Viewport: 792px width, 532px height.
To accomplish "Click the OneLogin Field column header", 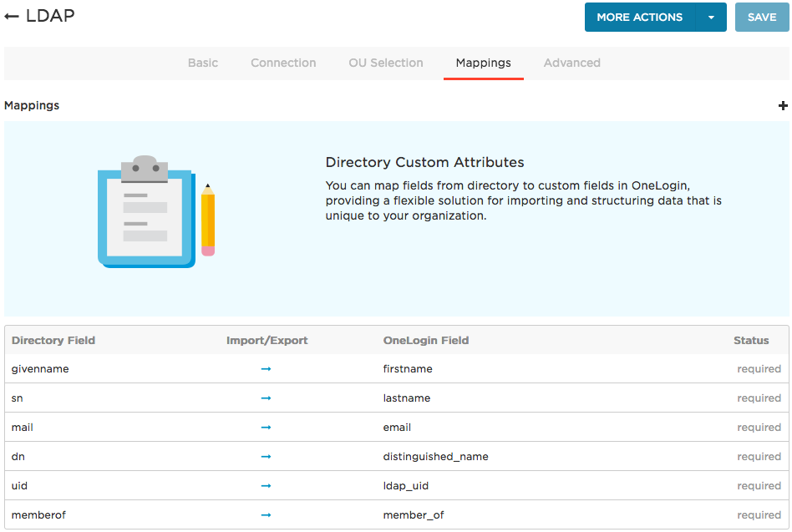I will tap(426, 341).
